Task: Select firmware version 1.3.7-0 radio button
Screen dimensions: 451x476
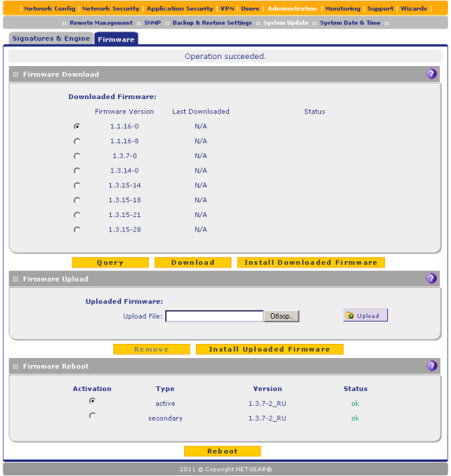Action: pos(77,156)
